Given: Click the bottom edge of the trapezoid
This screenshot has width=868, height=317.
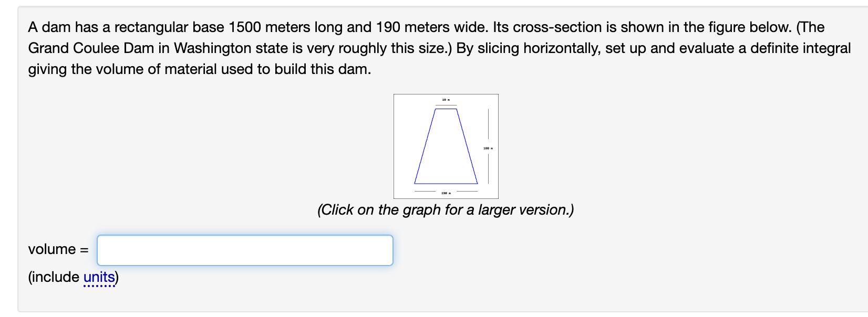Looking at the screenshot, I should [x=446, y=183].
